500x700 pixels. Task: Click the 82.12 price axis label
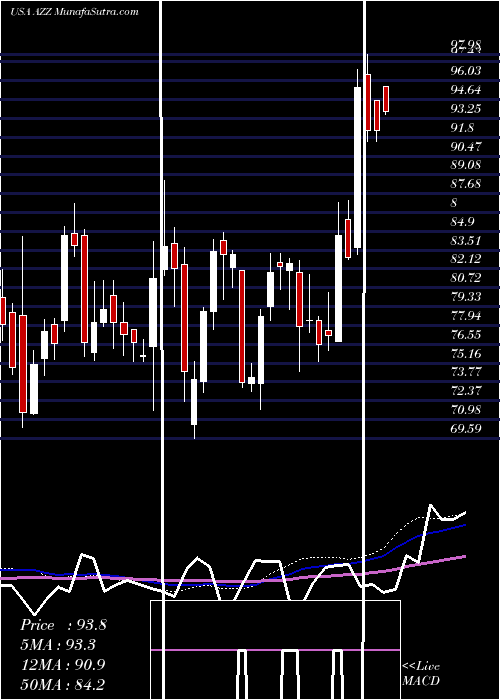coord(466,259)
